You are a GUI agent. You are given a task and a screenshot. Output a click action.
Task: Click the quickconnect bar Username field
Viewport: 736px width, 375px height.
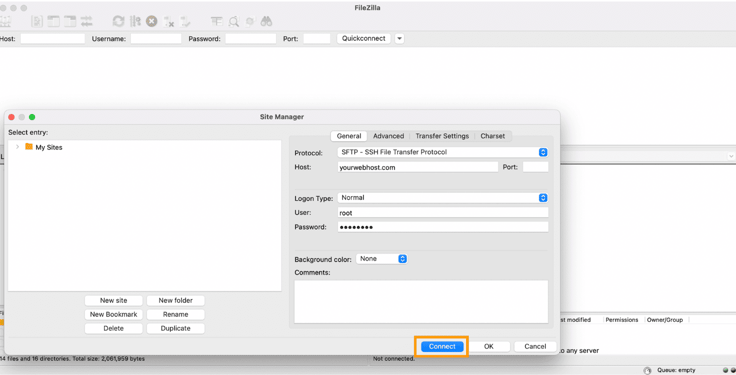tap(156, 38)
